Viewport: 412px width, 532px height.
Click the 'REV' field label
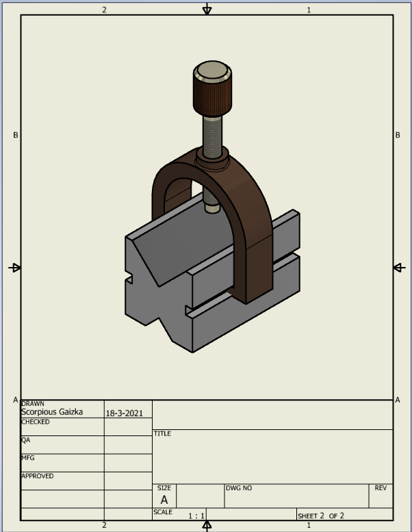[381, 488]
